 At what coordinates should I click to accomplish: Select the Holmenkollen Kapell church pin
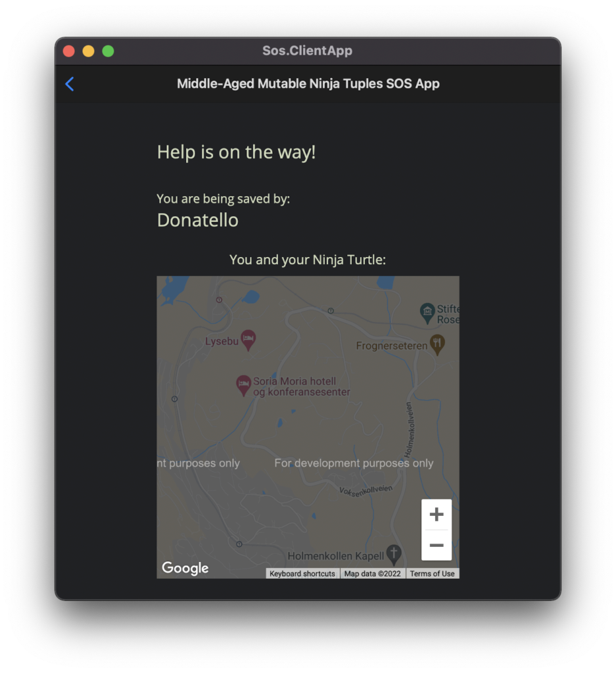(x=394, y=555)
